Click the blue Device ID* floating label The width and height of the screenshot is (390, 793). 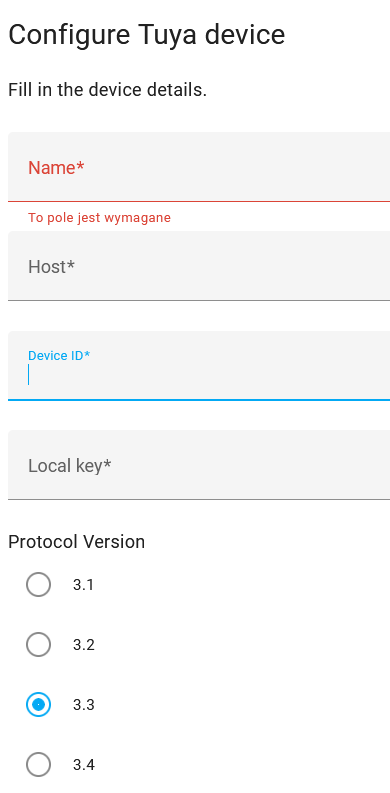[x=59, y=356]
